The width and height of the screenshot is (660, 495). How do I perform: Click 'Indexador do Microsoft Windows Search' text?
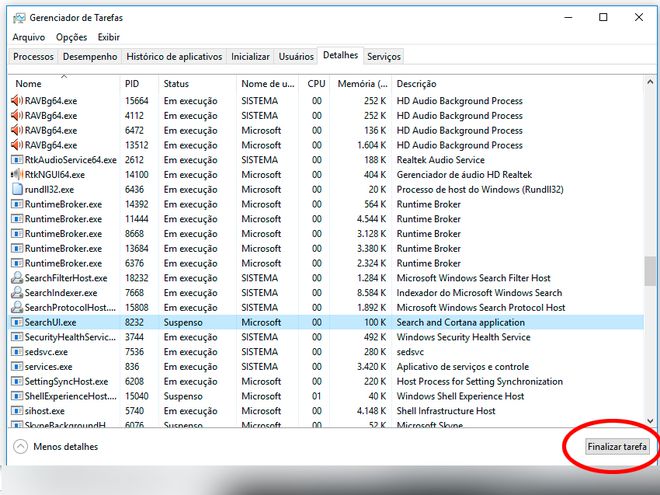point(479,293)
